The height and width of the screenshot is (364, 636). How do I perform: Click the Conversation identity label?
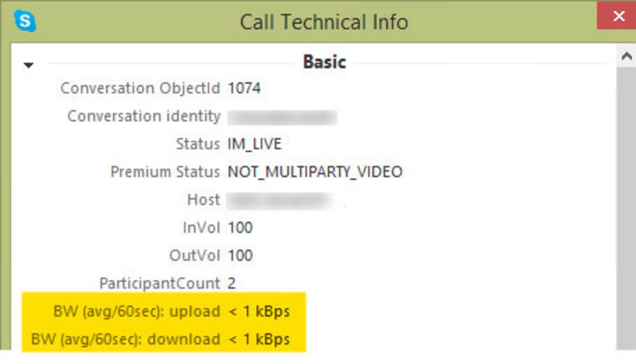[144, 116]
